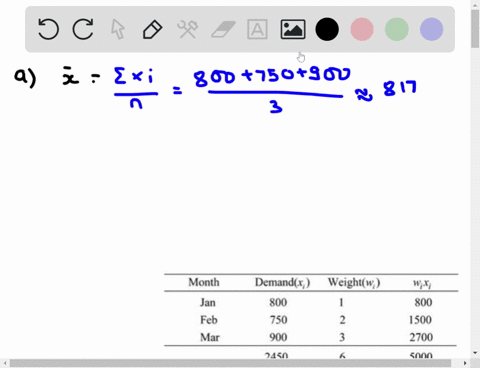
Task: Click the insert image icon
Action: click(293, 29)
